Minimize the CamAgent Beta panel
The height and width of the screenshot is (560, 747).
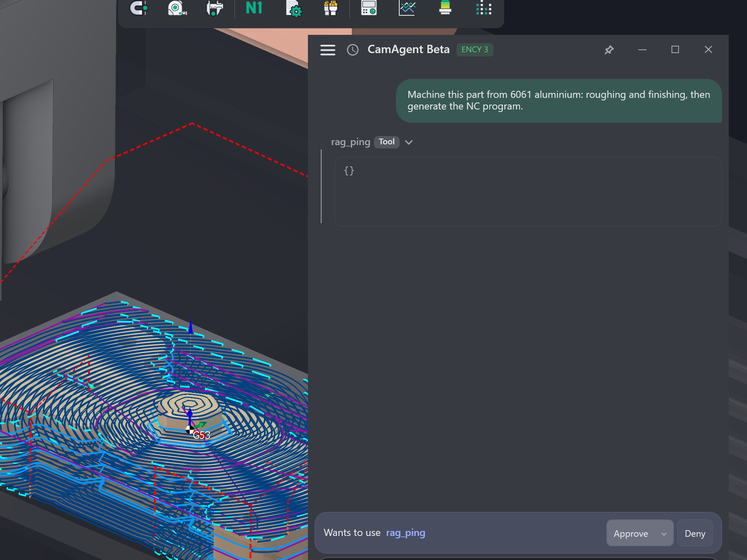(x=642, y=50)
